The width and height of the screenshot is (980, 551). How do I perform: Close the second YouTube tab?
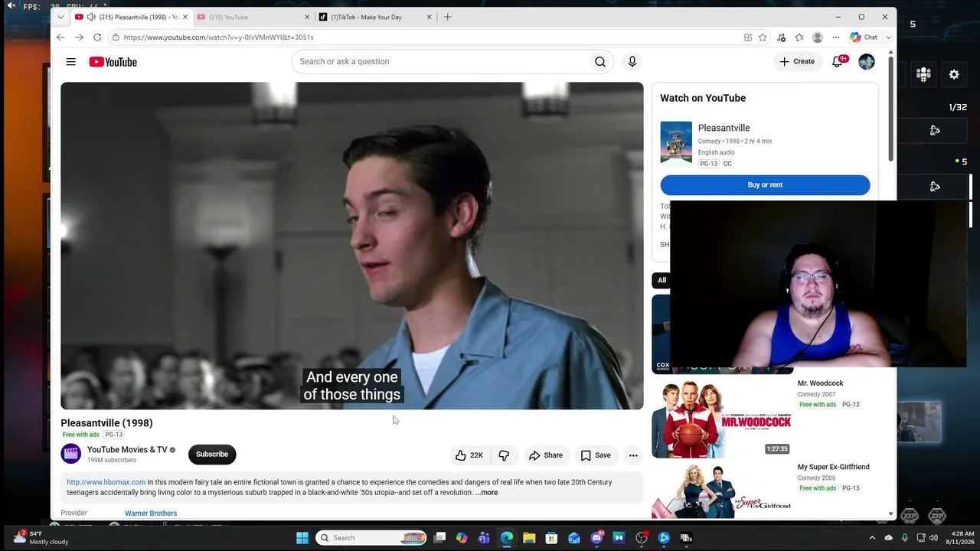tap(307, 17)
